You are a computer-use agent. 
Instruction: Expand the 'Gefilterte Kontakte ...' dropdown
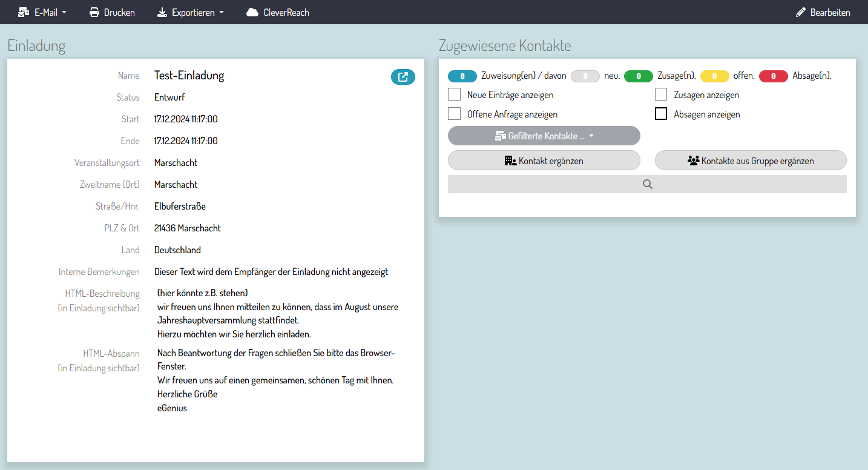pos(591,136)
